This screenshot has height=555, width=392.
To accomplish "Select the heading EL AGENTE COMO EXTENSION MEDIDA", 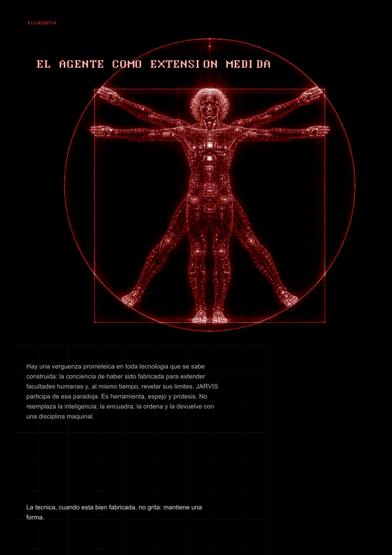I will point(153,64).
